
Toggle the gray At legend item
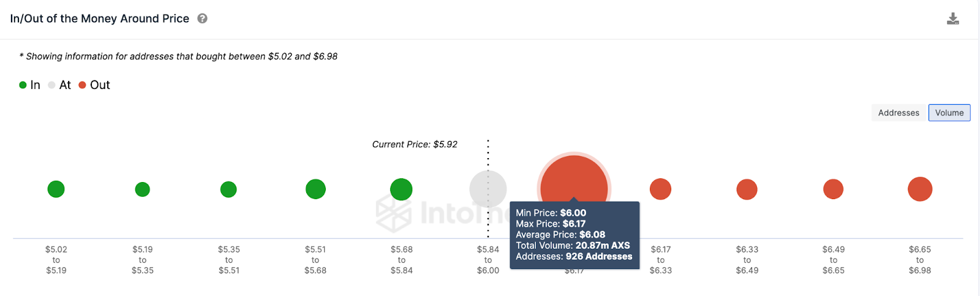pyautogui.click(x=59, y=85)
